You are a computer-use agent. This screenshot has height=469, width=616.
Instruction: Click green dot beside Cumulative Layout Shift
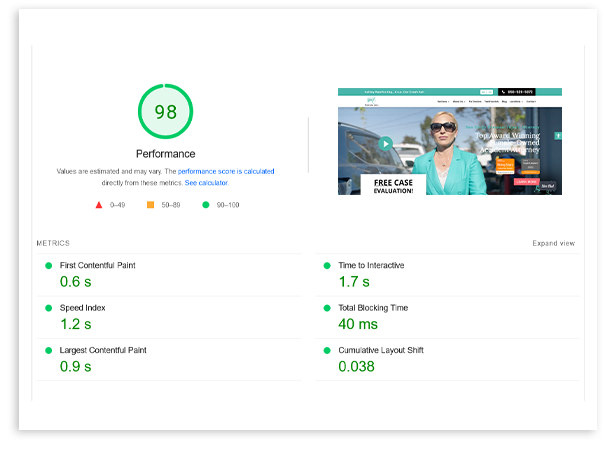(327, 351)
